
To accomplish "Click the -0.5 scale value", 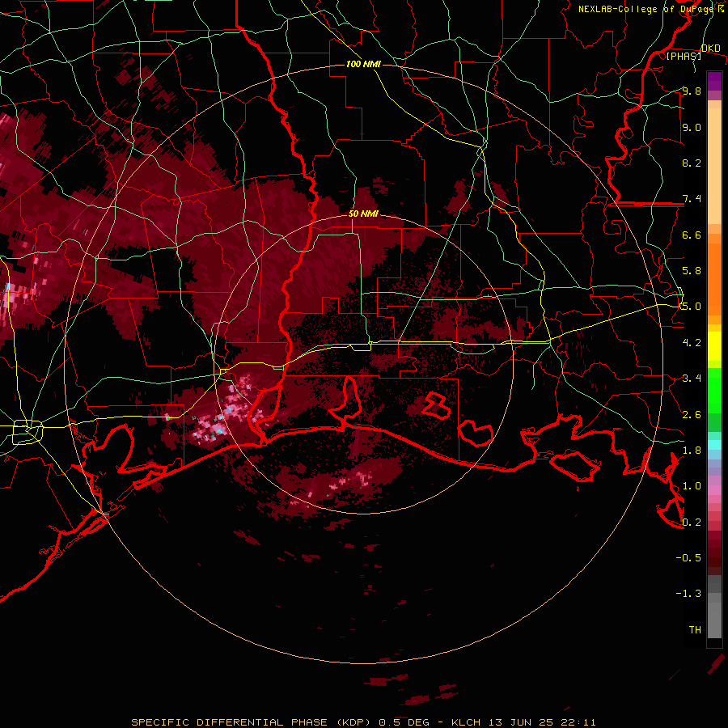I will coord(688,557).
